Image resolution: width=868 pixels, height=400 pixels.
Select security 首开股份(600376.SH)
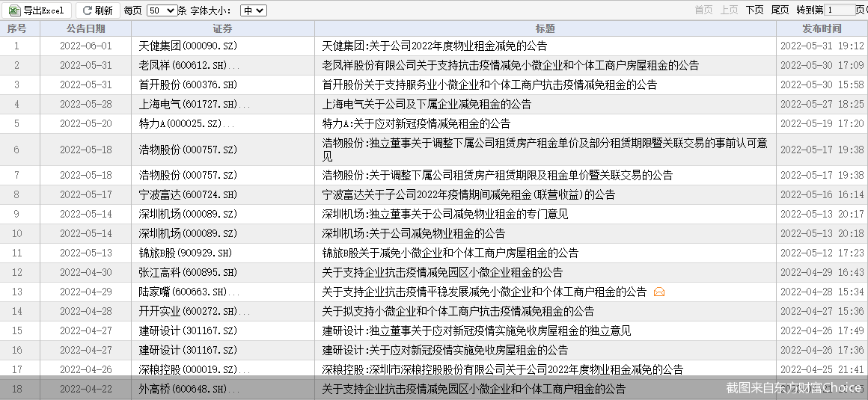pyautogui.click(x=188, y=84)
